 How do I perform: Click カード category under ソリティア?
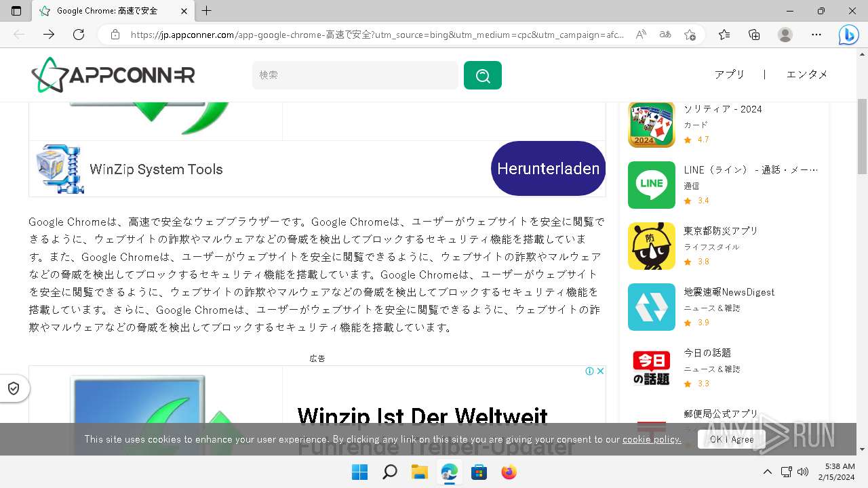(x=696, y=125)
